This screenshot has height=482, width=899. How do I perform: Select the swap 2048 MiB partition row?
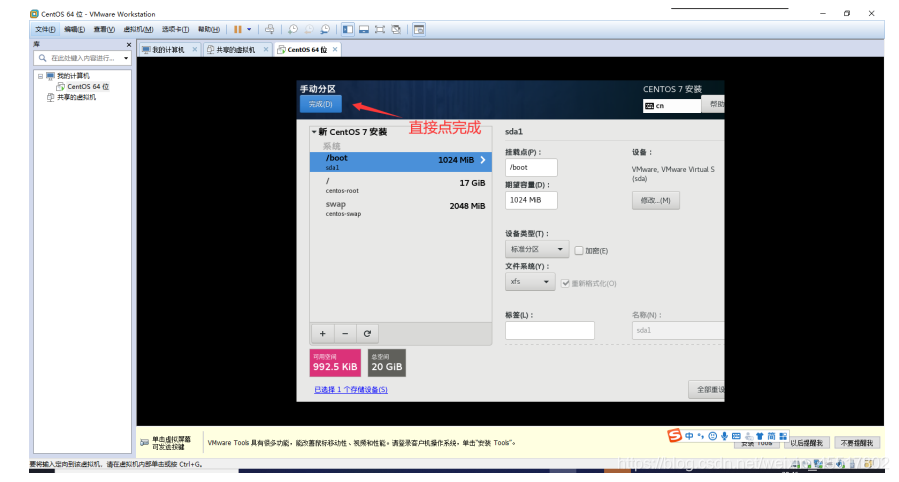(401, 208)
